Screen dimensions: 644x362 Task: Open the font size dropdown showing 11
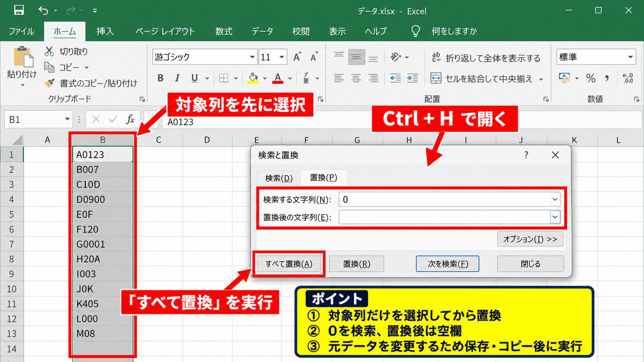282,57
